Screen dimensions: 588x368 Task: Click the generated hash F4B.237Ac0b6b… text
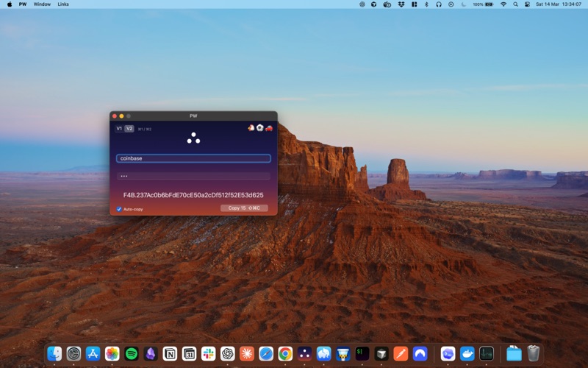click(x=193, y=195)
